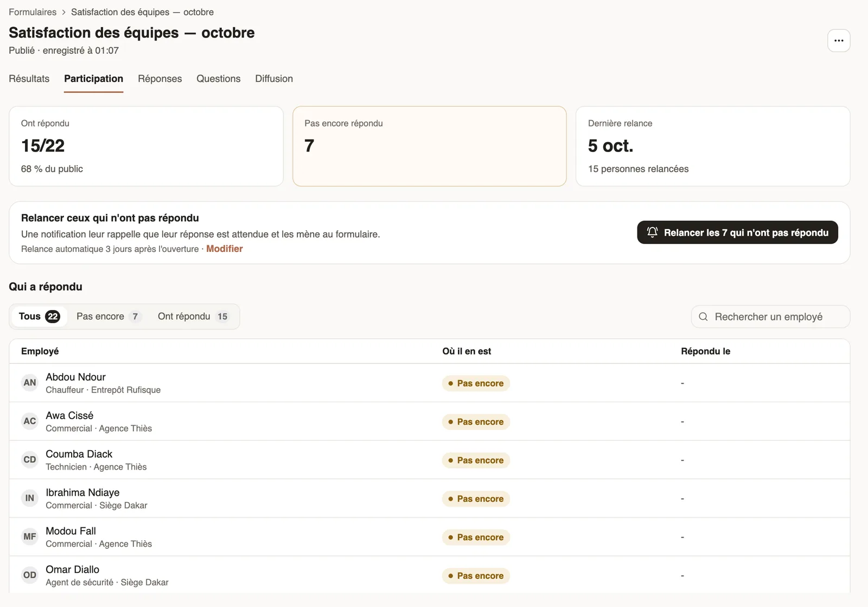This screenshot has width=868, height=607.
Task: Switch to the Résultats tab
Action: (x=29, y=79)
